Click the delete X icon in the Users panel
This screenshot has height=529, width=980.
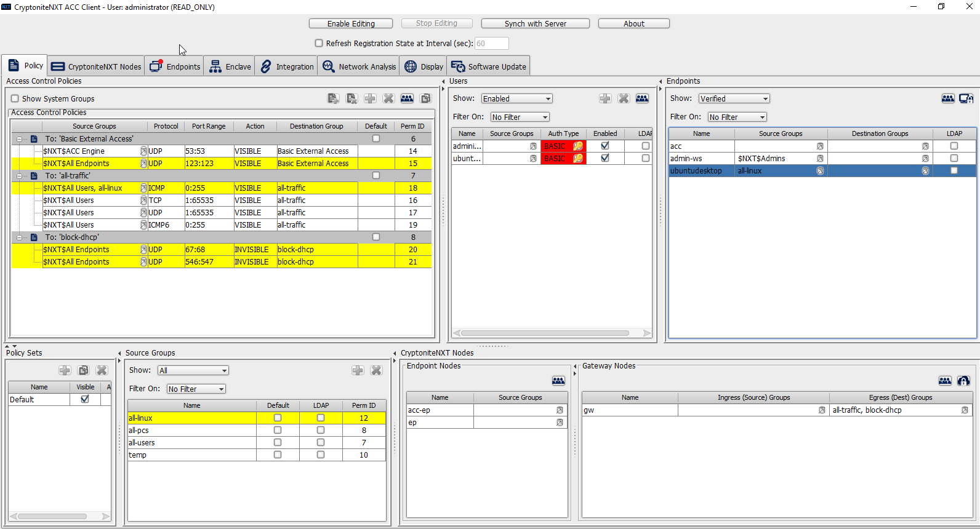click(624, 98)
